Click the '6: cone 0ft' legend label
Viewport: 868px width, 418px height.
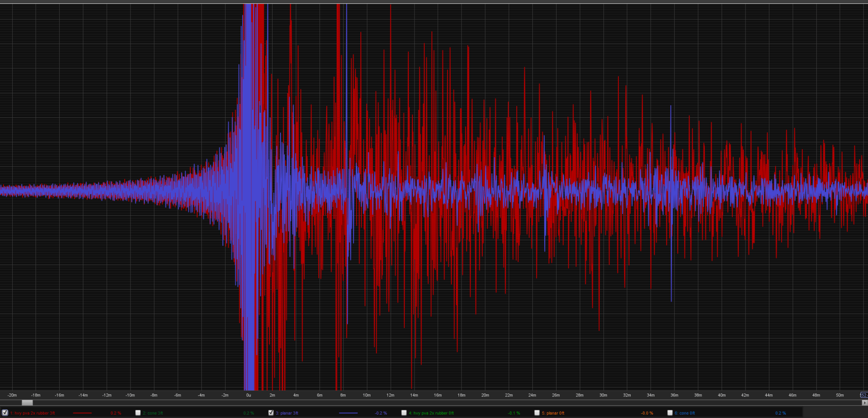tap(685, 413)
